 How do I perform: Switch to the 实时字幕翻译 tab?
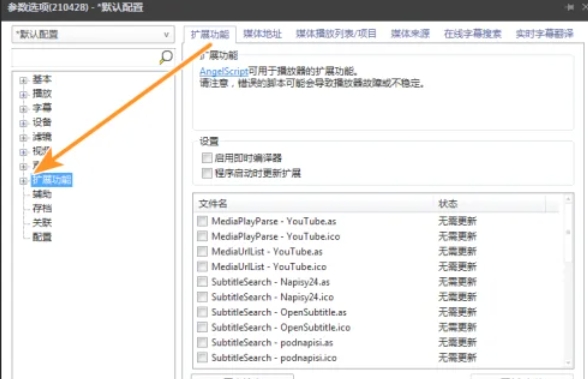[x=544, y=34]
